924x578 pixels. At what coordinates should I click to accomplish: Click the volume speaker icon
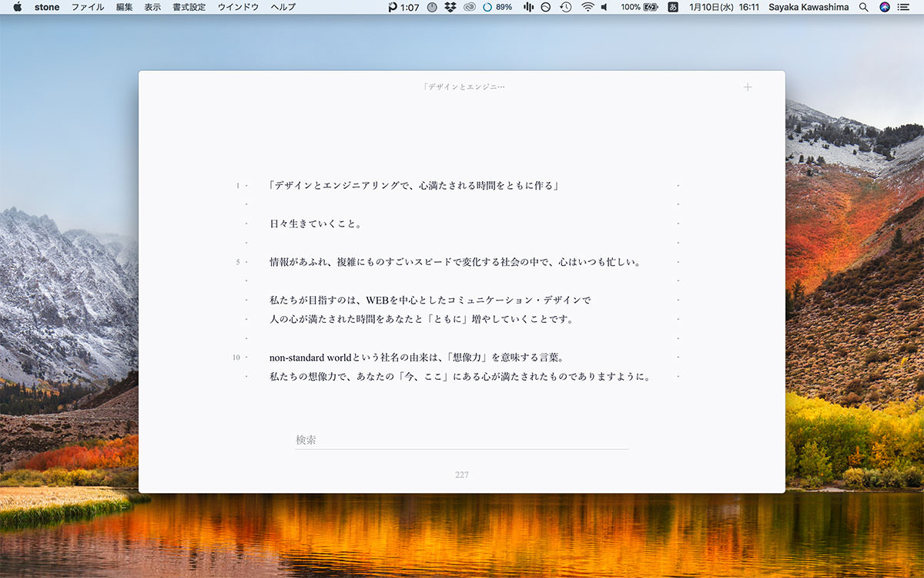[604, 7]
